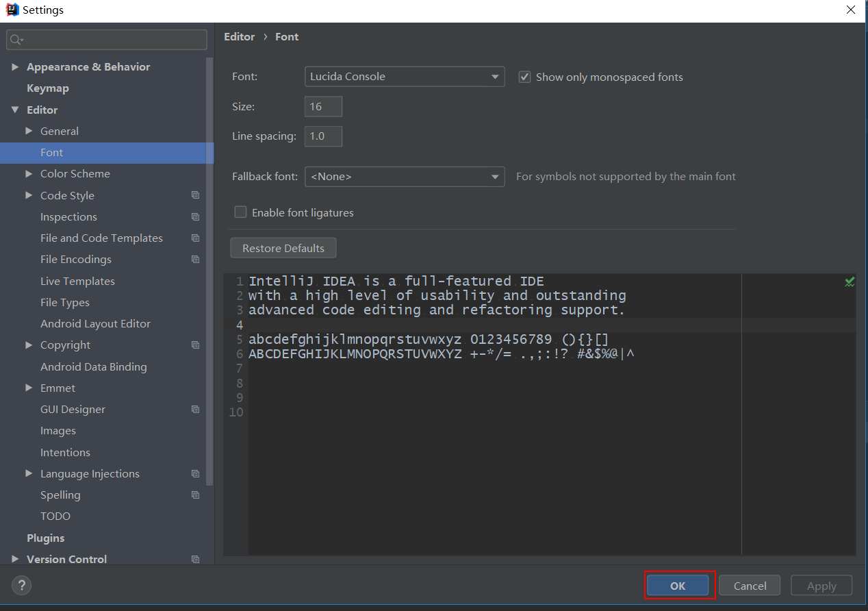868x611 pixels.
Task: Click the project-scope icon beside Language Injections
Action: [x=196, y=474]
